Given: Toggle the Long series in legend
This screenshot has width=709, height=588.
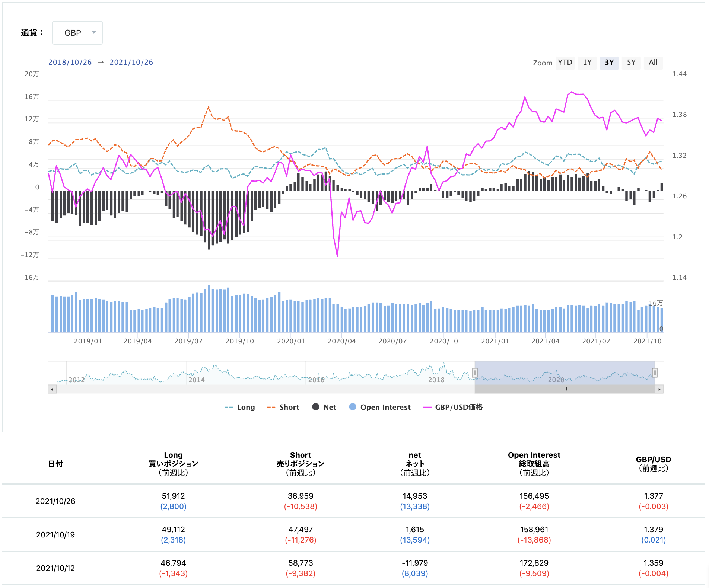Looking at the screenshot, I should tap(240, 407).
